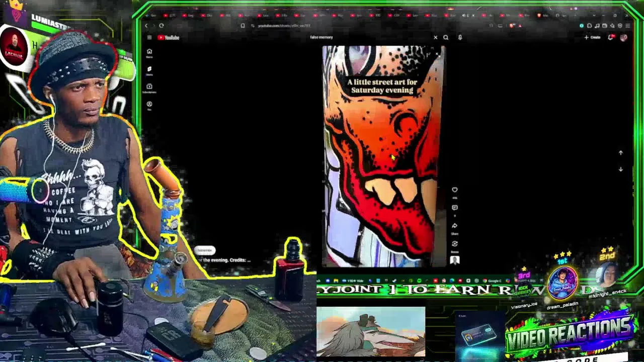
Task: Open YouTube notifications bell
Action: pos(611,37)
